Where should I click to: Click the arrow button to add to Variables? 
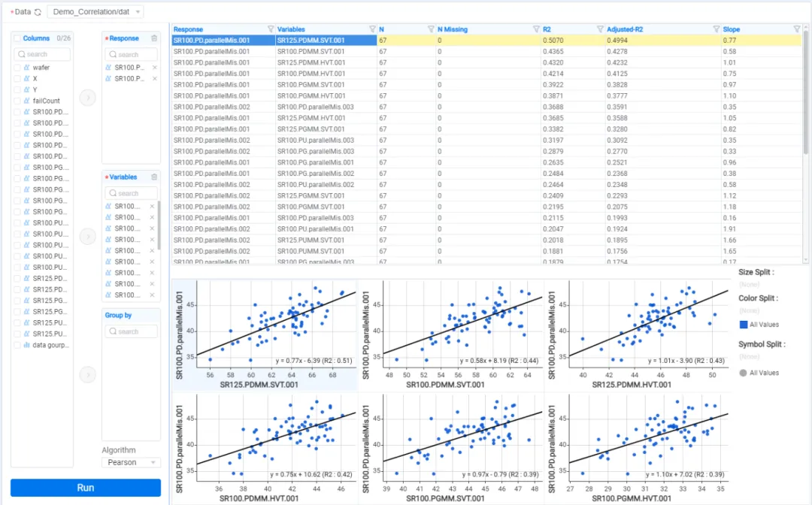coord(88,237)
